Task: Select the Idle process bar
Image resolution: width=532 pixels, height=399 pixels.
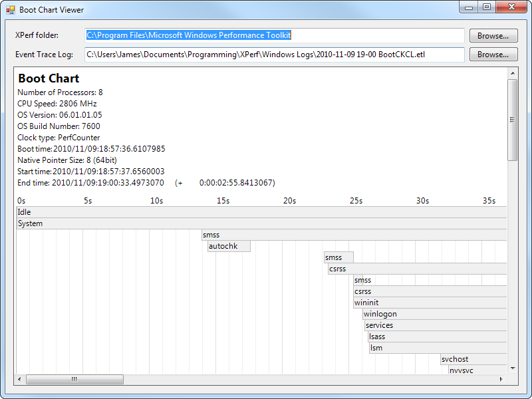Action: [261, 212]
